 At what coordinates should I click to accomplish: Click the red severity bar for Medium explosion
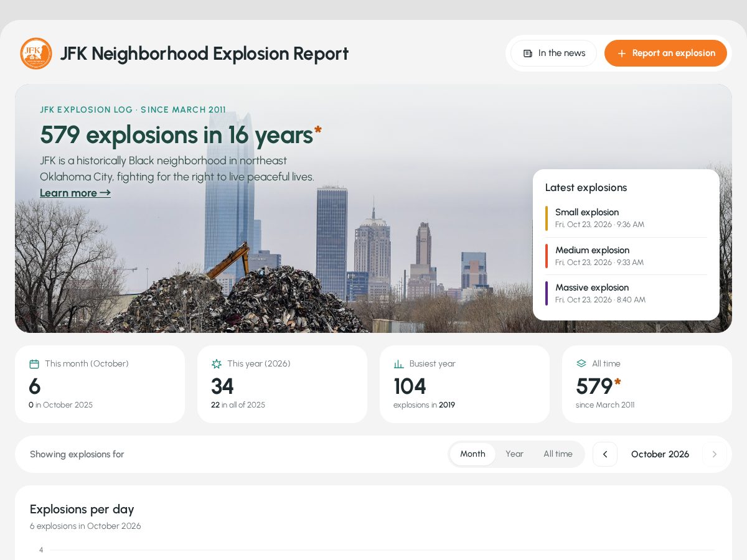(547, 256)
